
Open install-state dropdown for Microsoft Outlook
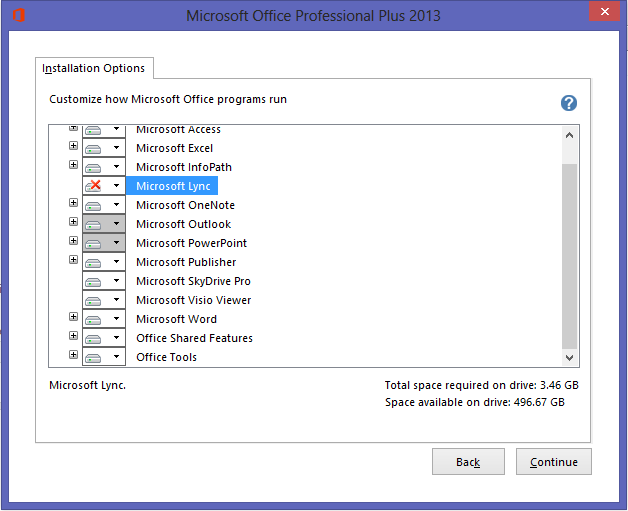tap(104, 224)
